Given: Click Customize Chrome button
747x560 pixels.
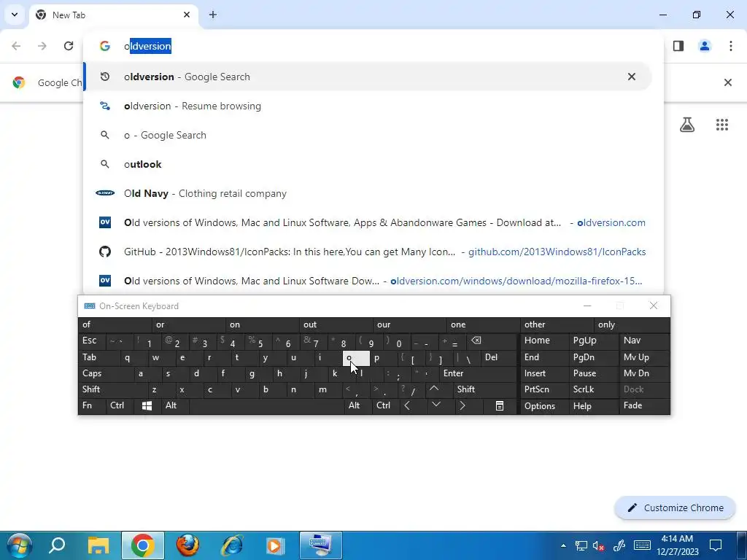Looking at the screenshot, I should point(675,507).
